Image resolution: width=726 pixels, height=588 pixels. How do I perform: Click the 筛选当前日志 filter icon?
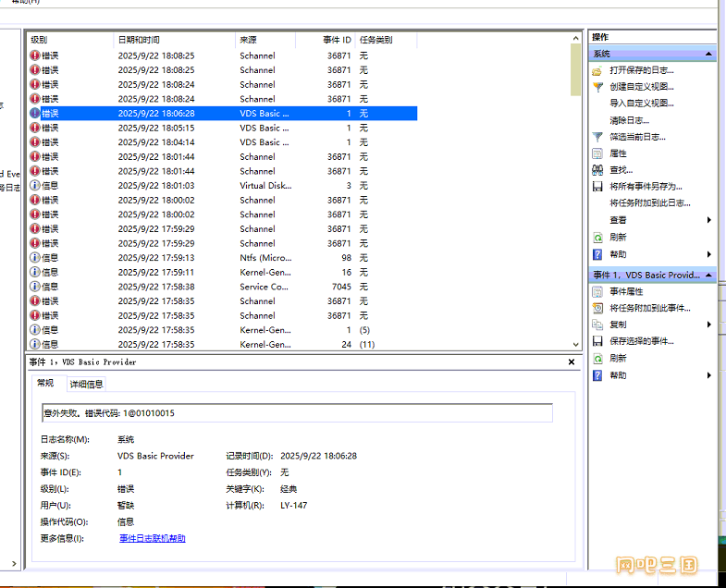pos(597,137)
